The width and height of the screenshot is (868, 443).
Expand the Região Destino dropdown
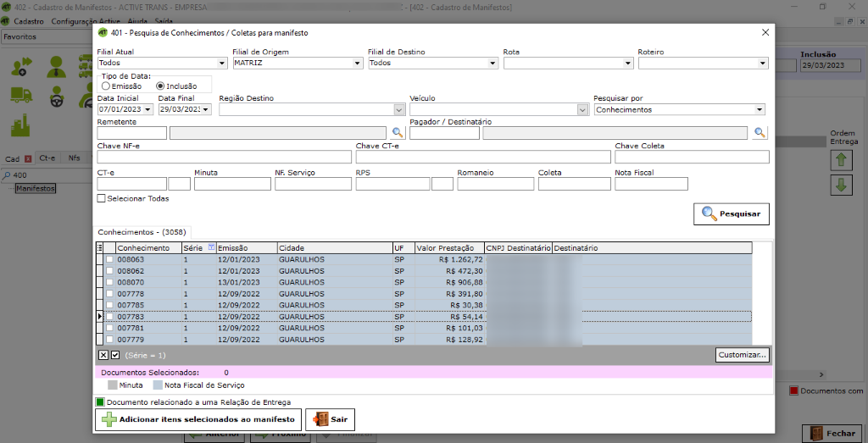click(400, 109)
